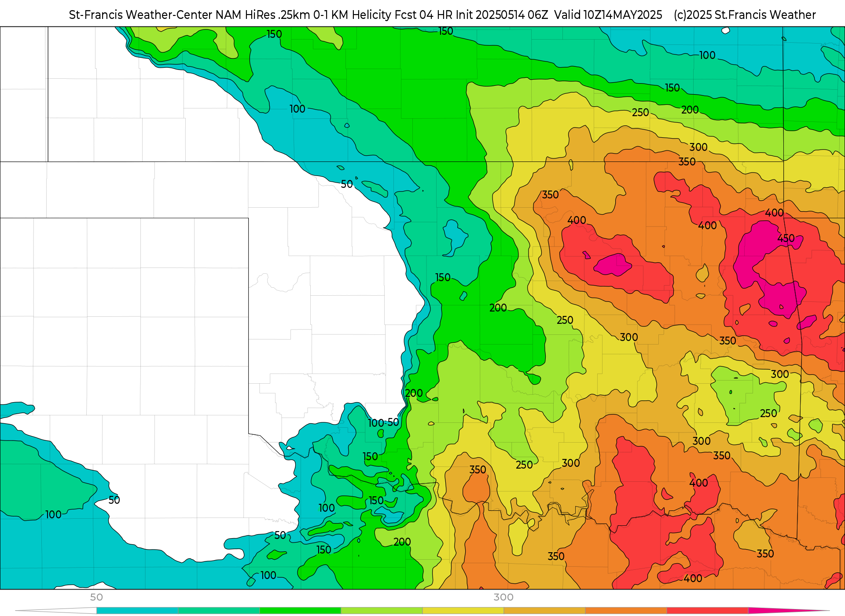This screenshot has width=845, height=616.
Task: Click the gray arrow end of color bar
Action: [x=56, y=611]
